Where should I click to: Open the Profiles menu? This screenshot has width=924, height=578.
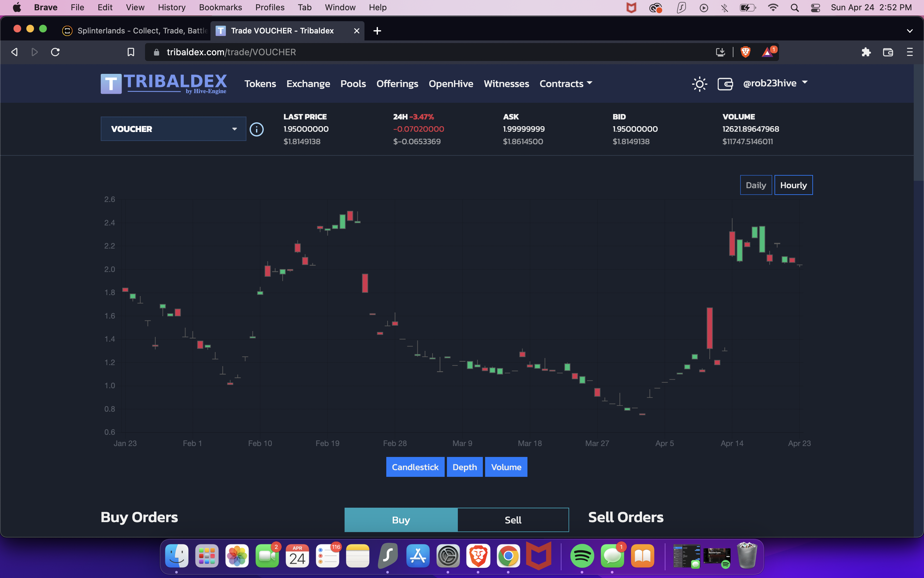pyautogui.click(x=269, y=7)
